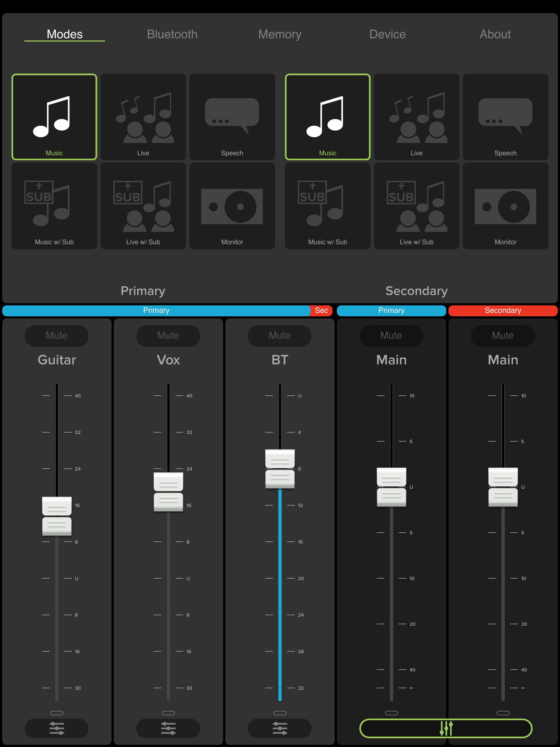Select Speech mode for Primary speaker
This screenshot has height=747, width=560.
tap(232, 116)
